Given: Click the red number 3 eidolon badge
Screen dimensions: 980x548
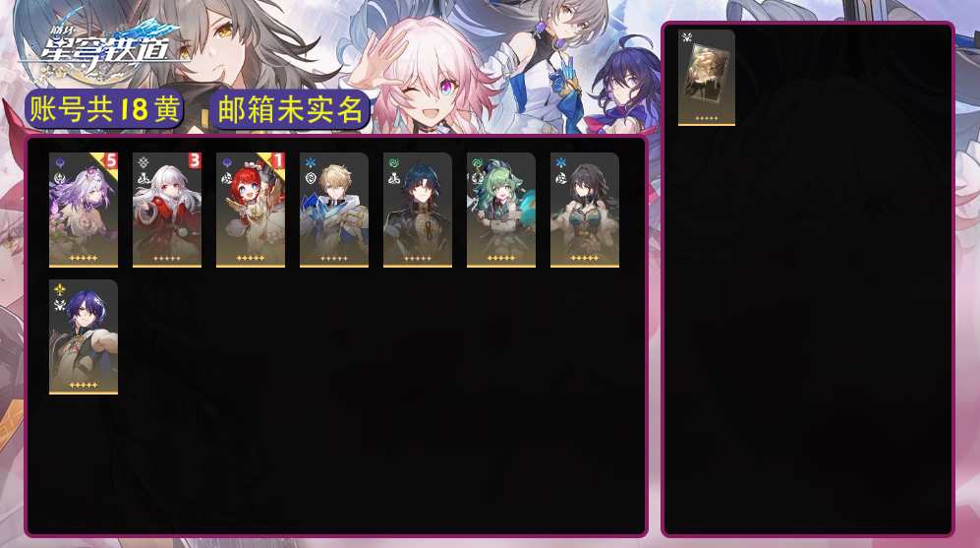Looking at the screenshot, I should click(195, 160).
